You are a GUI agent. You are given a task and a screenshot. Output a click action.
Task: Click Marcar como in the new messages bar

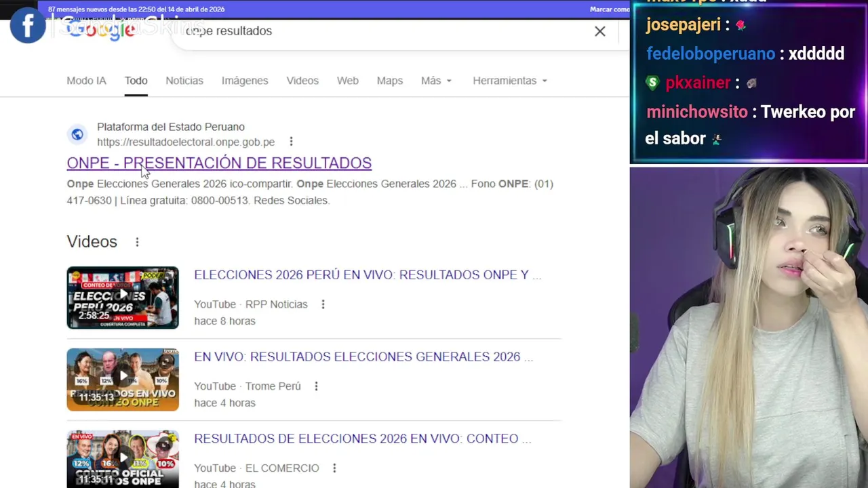click(x=610, y=9)
